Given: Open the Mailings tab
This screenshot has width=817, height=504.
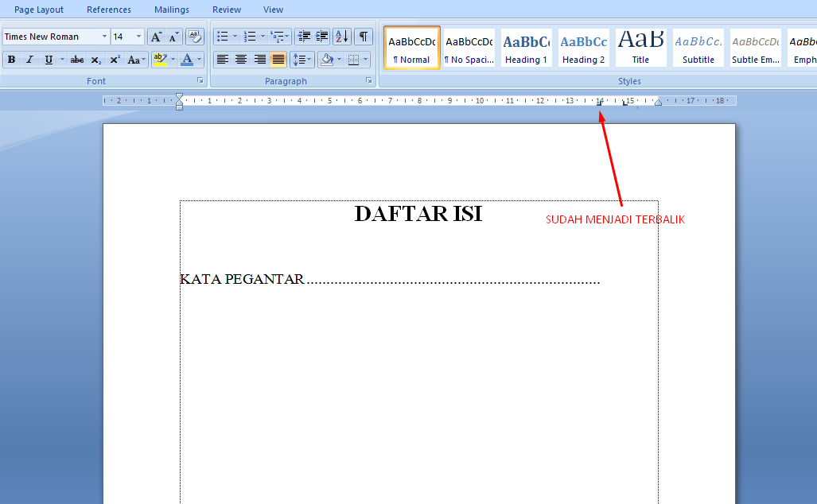Looking at the screenshot, I should (172, 10).
